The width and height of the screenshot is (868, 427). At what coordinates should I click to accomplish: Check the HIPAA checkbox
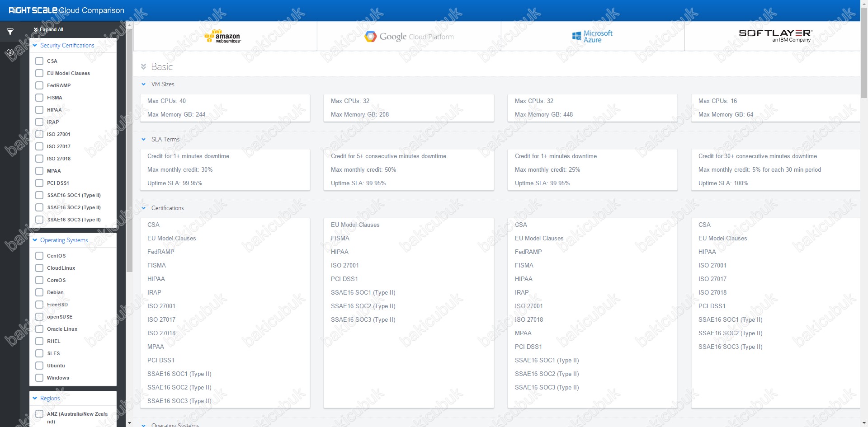[x=39, y=110]
